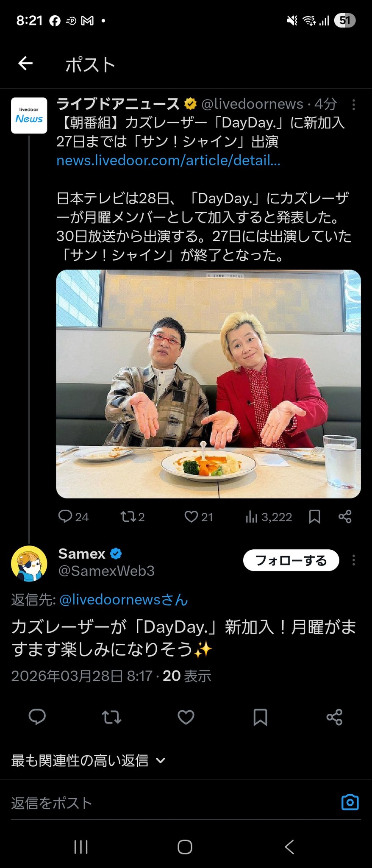View the attached photo of two men
The image size is (372, 868).
[x=208, y=384]
